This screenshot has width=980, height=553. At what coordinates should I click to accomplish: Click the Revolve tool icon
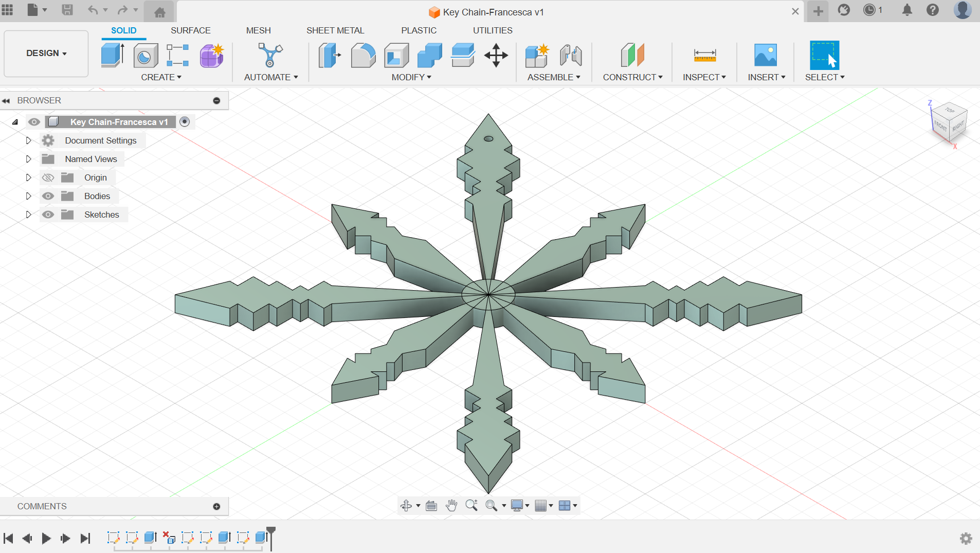(146, 55)
